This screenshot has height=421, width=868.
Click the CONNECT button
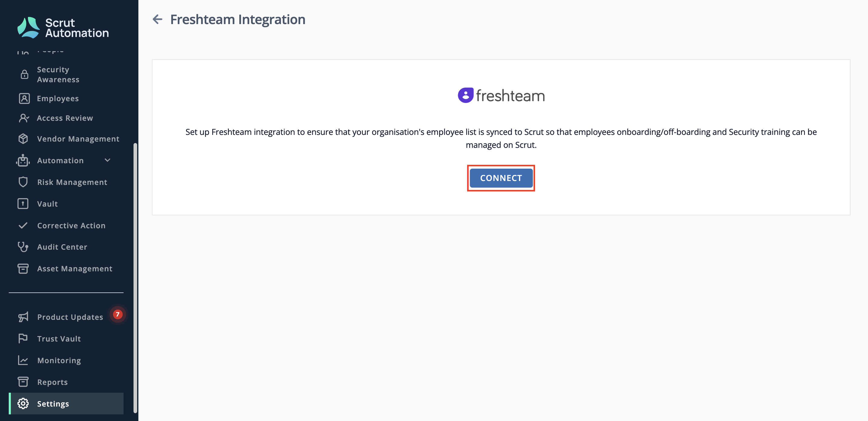[x=501, y=178]
